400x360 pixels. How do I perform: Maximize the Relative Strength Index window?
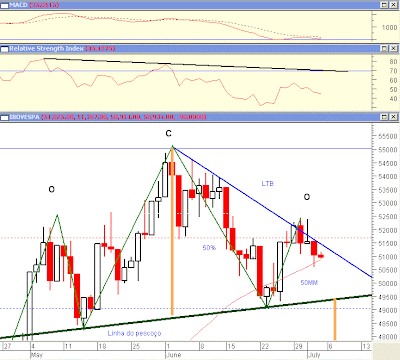pyautogui.click(x=384, y=49)
